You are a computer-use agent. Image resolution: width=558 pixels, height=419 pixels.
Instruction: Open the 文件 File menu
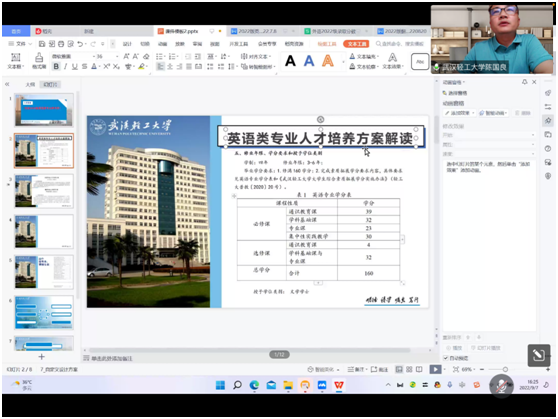click(x=20, y=44)
